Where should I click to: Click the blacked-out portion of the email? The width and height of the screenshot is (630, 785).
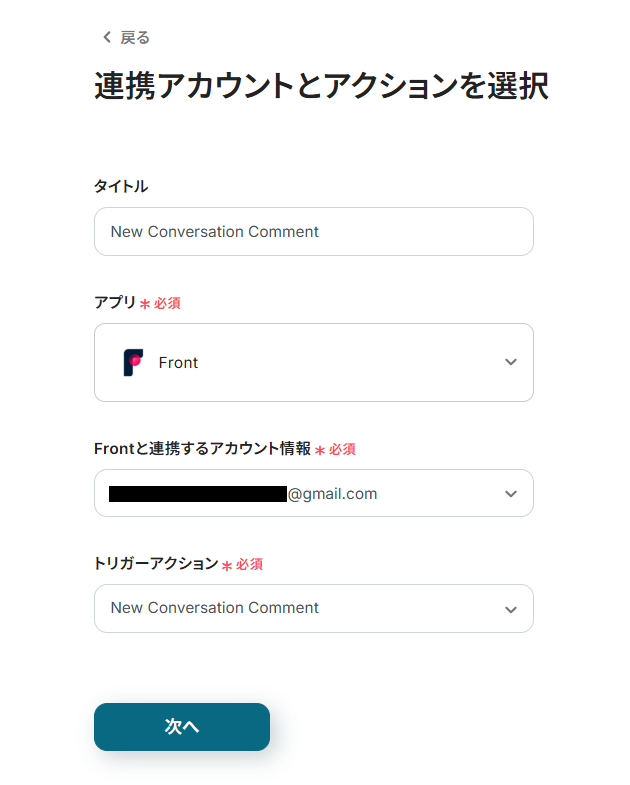point(198,494)
